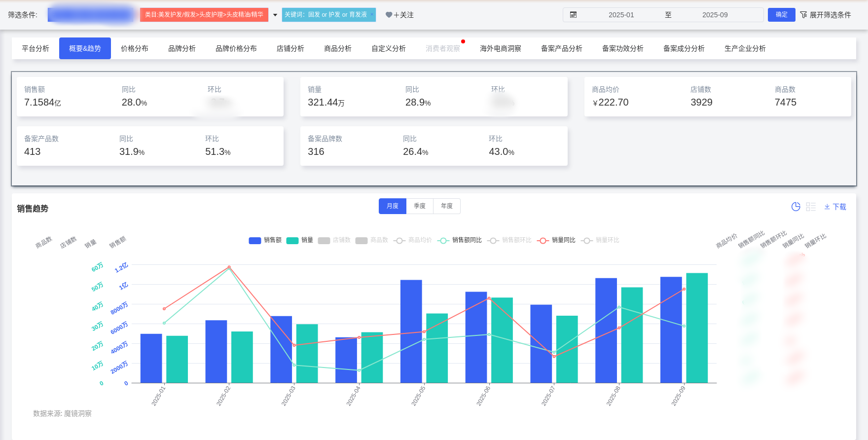The height and width of the screenshot is (440, 868).
Task: Click the heart follow icon
Action: pyautogui.click(x=389, y=15)
